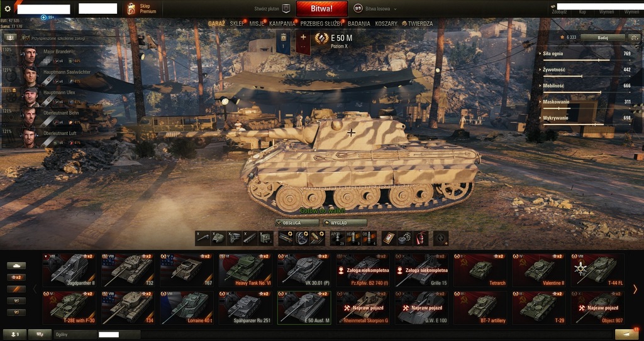
Task: Select the fire extinguisher consumable slot
Action: coord(421,239)
